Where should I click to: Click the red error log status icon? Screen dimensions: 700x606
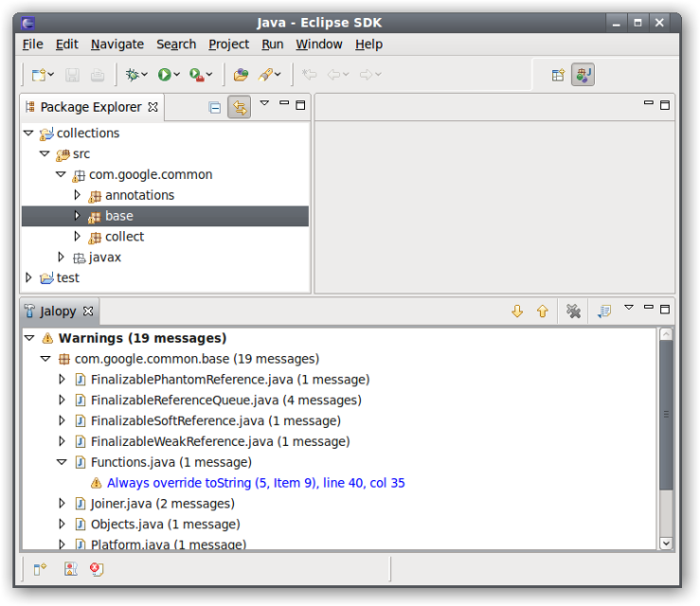[x=97, y=569]
